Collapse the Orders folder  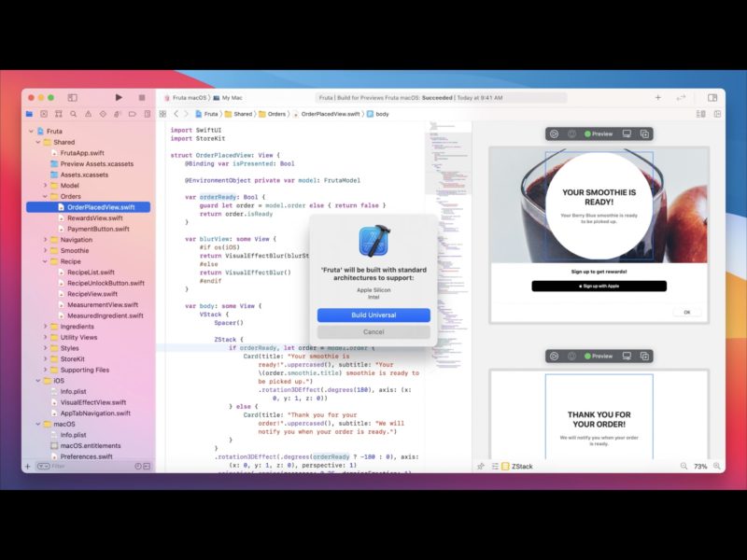click(x=46, y=196)
